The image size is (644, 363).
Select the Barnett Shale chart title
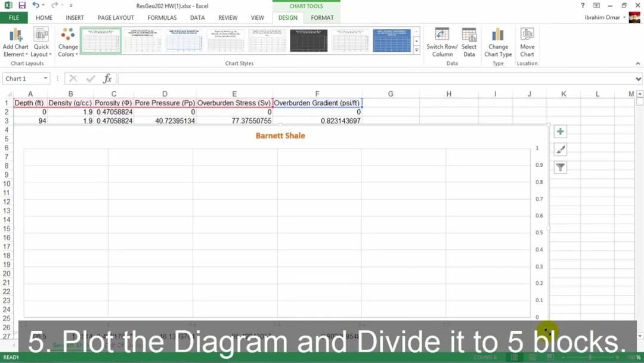(280, 136)
